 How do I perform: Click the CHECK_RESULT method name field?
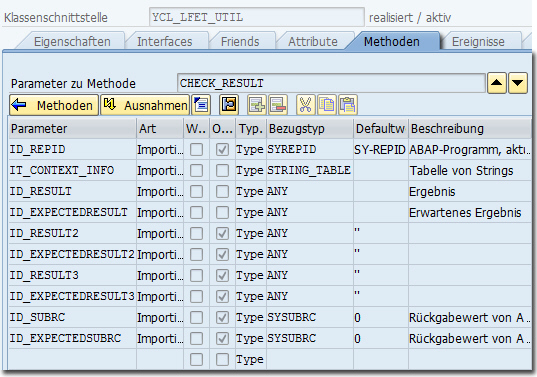pos(331,83)
